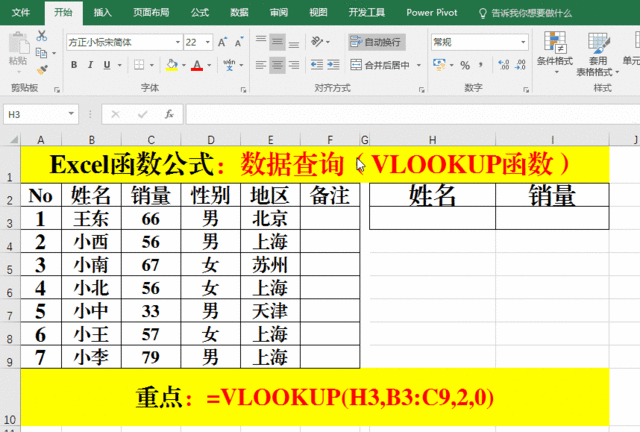Click the empty cell under 销量 in I3
Screen dimensions: 640x432
[552, 218]
